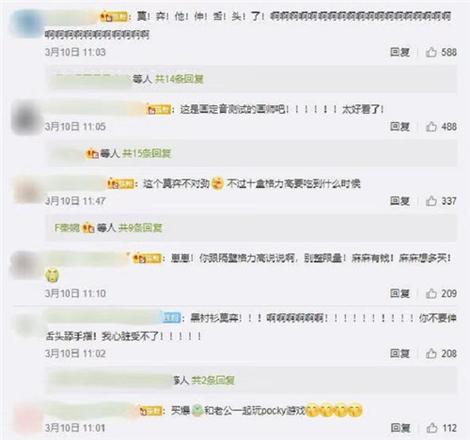Like the comment with 588 likes
This screenshot has height=440, width=470.
pyautogui.click(x=431, y=52)
